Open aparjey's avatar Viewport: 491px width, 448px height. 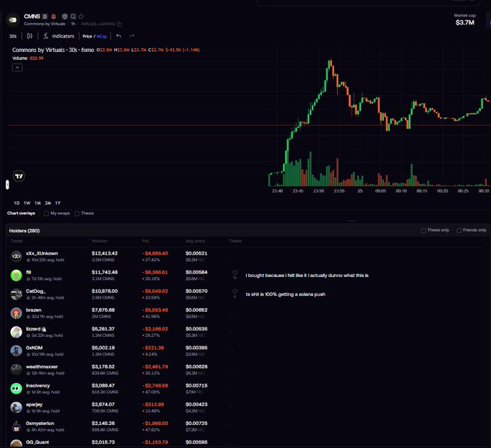[x=17, y=408]
